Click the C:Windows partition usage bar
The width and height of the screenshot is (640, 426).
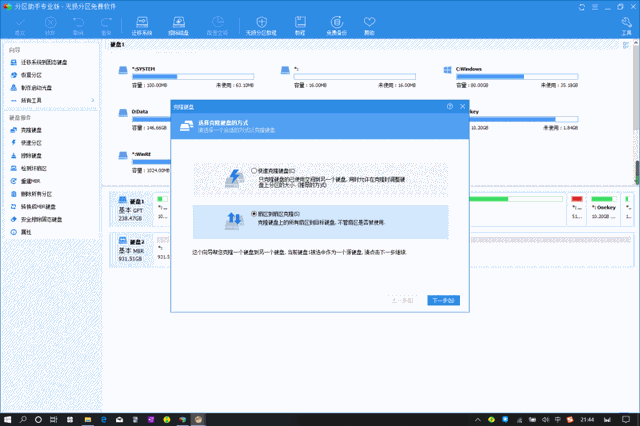click(517, 77)
